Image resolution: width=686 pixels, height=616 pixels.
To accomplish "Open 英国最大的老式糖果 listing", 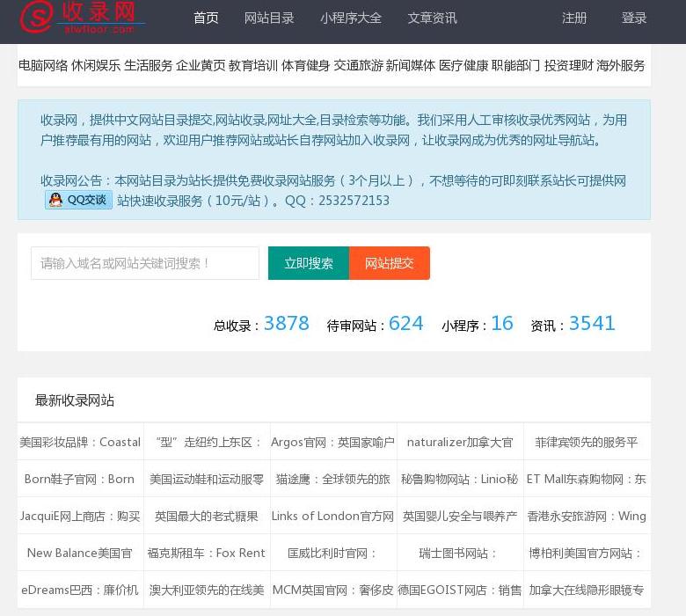I will click(x=207, y=517).
